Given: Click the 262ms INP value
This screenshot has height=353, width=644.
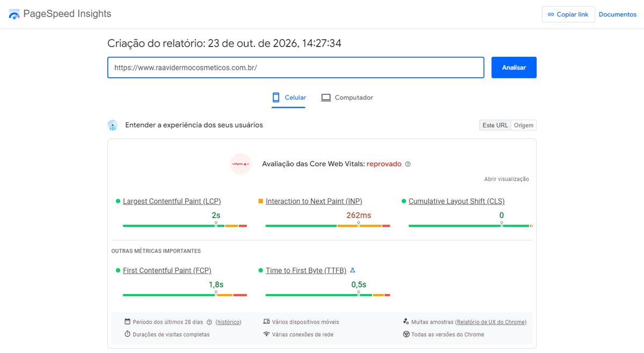Looking at the screenshot, I should click(358, 215).
